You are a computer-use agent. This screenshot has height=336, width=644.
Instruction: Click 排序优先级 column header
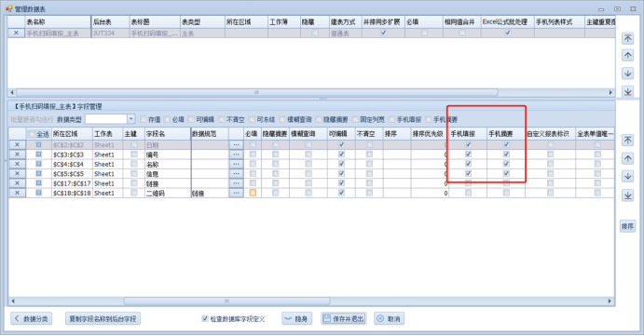pyautogui.click(x=430, y=134)
